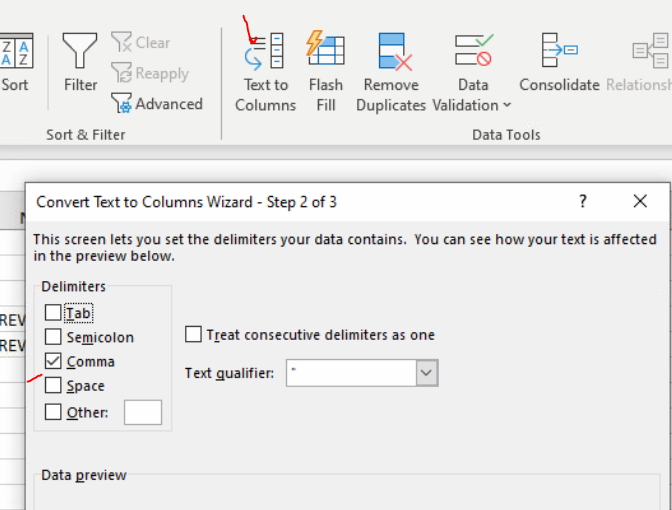The height and width of the screenshot is (510, 672).
Task: Clear the filter
Action: pos(122,43)
